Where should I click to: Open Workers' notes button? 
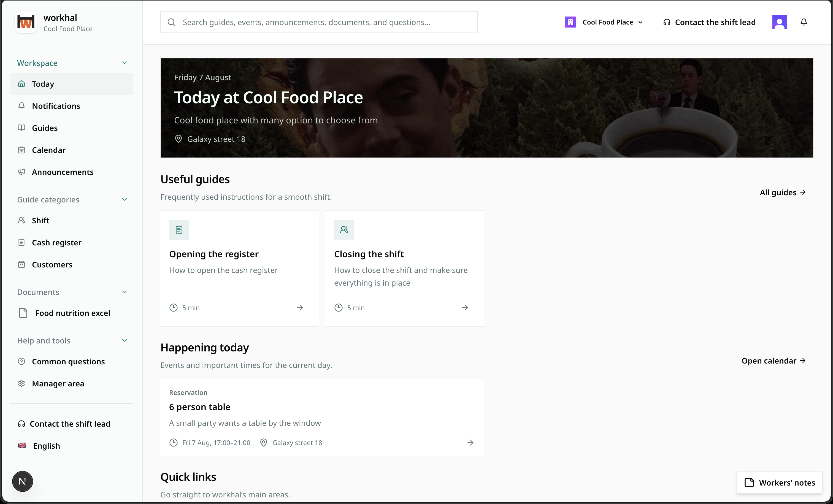(779, 482)
